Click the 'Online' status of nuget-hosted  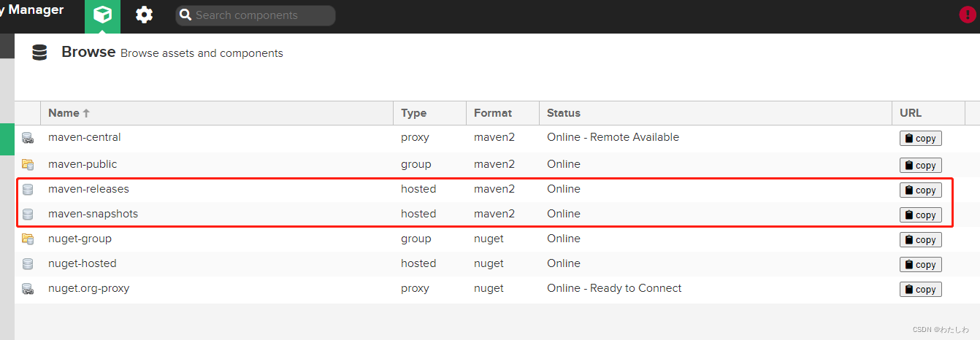tap(564, 263)
